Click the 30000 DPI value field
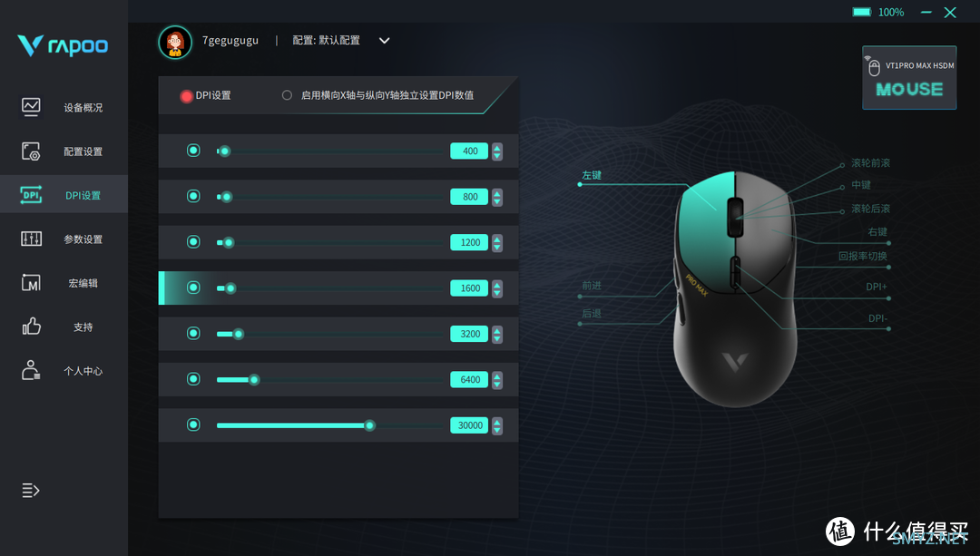Viewport: 980px width, 556px height. (469, 425)
